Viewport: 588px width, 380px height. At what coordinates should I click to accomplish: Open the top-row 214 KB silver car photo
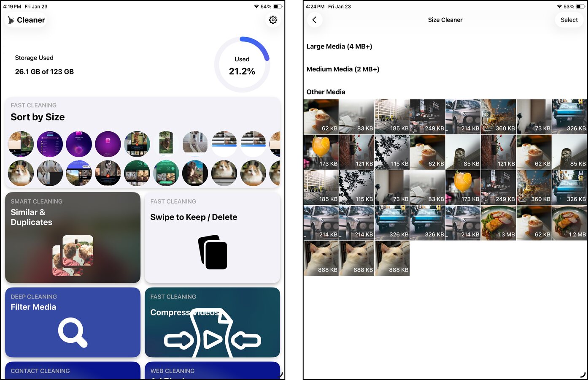coord(463,117)
